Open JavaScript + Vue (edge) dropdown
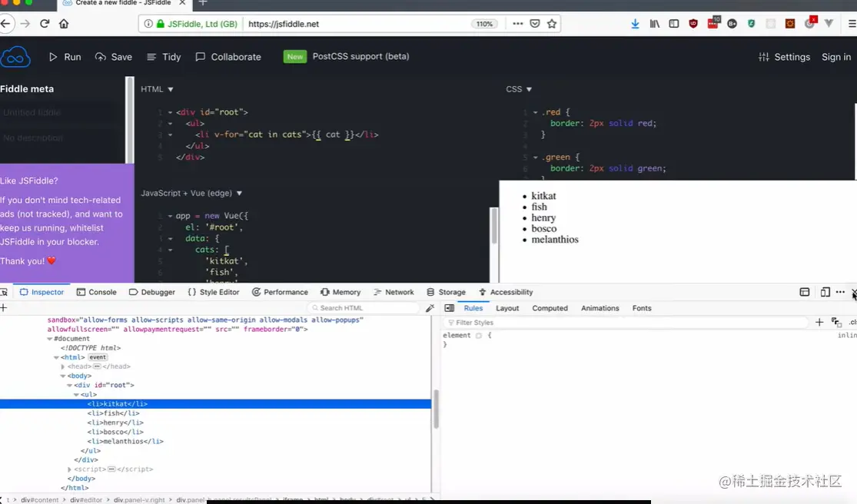Screen dimensions: 857x504 [192, 194]
